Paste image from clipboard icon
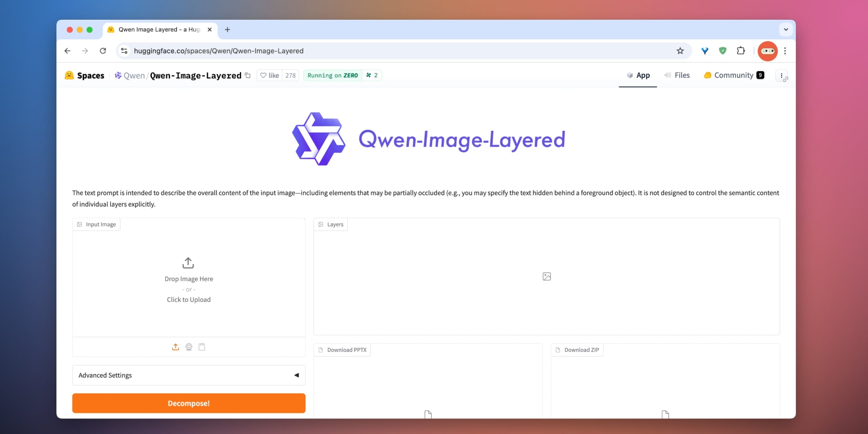Screen dimensions: 868x434 coord(202,347)
